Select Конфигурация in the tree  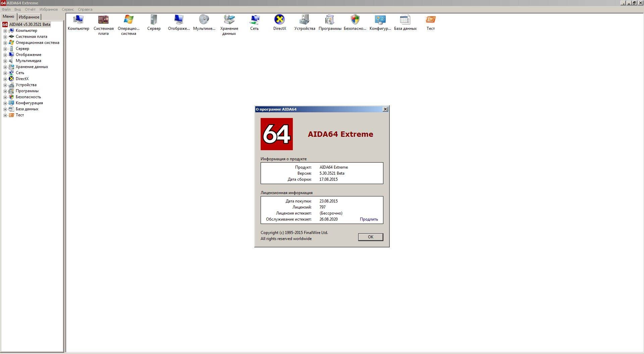pyautogui.click(x=29, y=103)
